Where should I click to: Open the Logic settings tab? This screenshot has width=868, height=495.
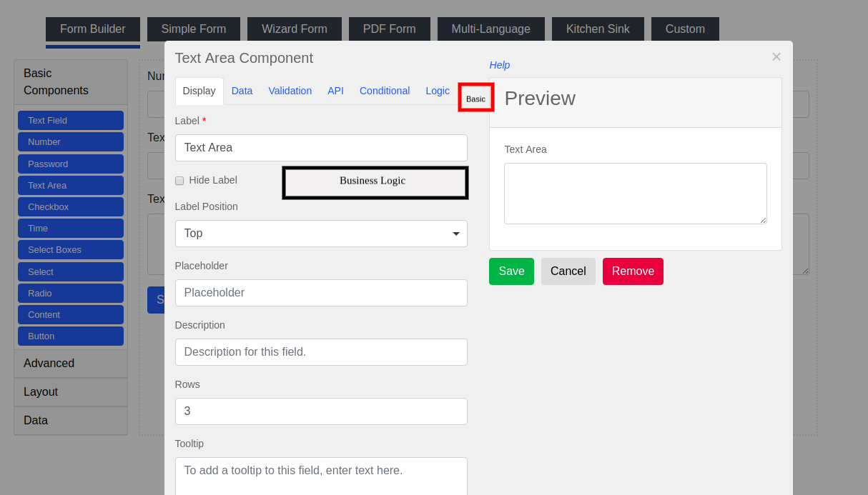[x=437, y=91]
